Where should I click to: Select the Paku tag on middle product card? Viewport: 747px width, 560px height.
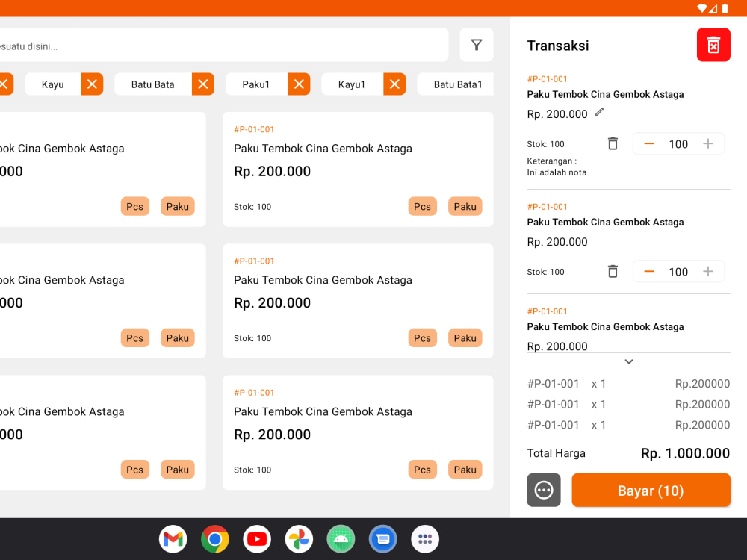click(x=465, y=337)
